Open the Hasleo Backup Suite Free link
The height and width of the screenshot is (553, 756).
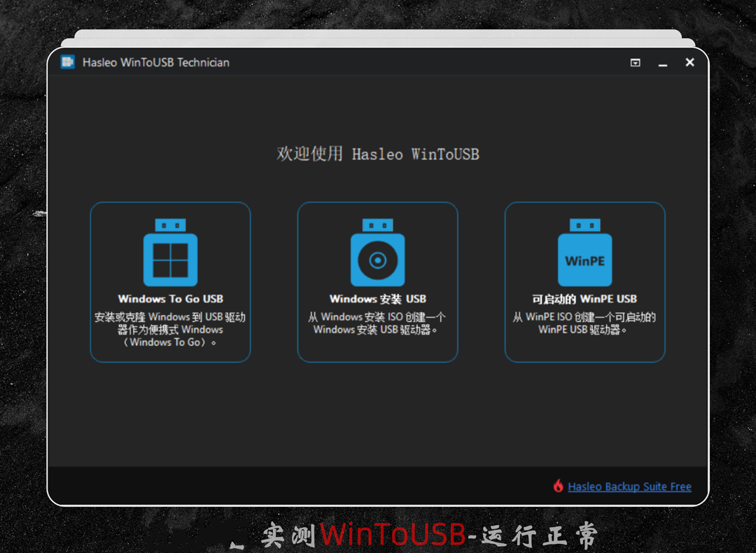pos(630,486)
